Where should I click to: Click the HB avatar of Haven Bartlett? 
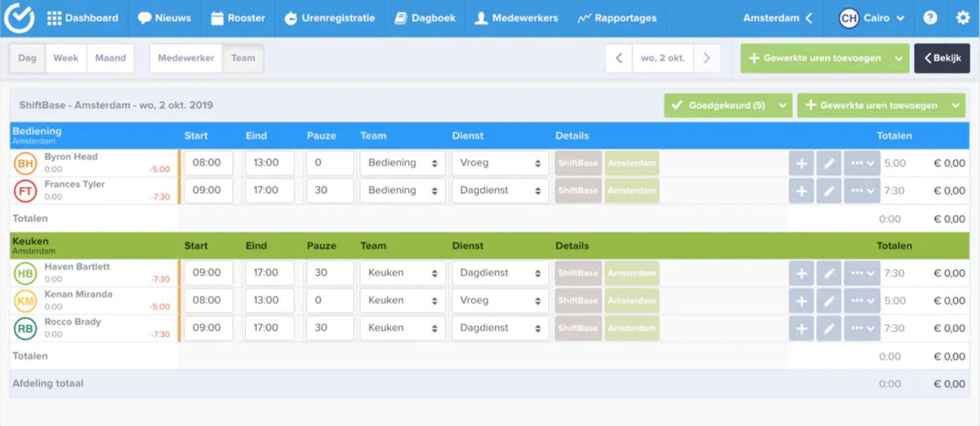(25, 273)
